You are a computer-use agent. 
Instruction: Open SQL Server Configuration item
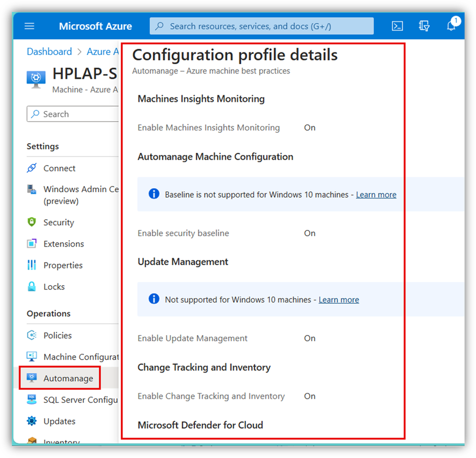point(81,400)
